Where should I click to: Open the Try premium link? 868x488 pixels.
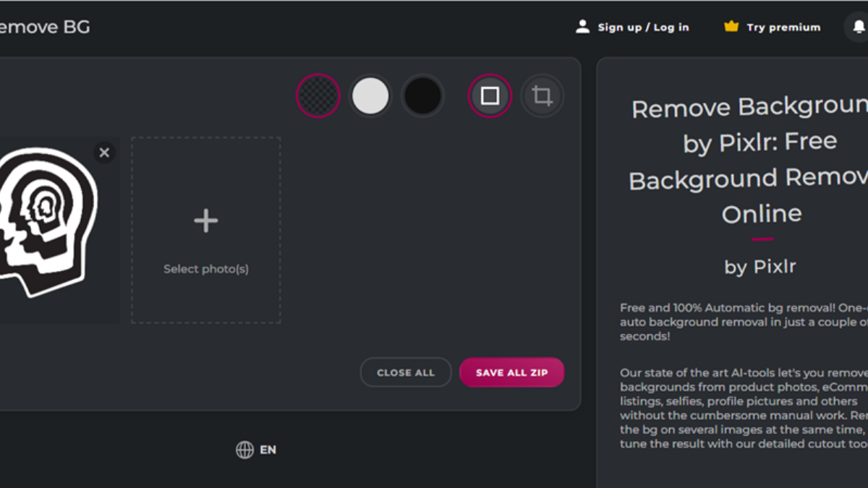coord(783,27)
